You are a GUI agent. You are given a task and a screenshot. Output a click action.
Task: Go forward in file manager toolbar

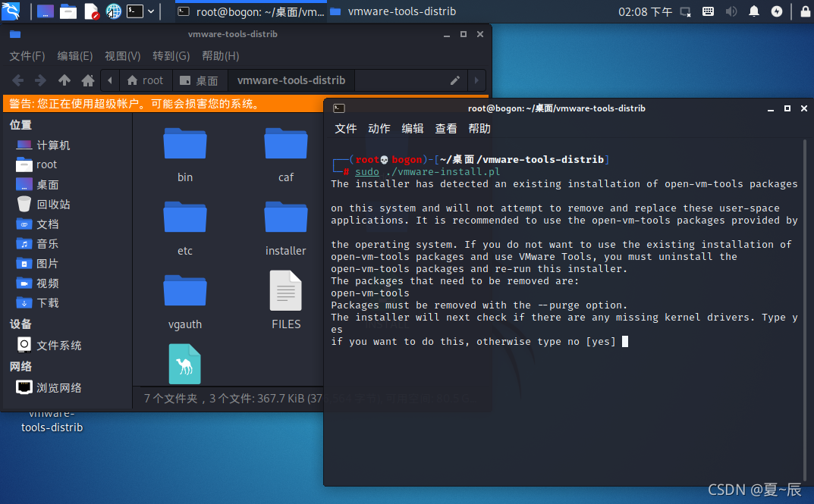[x=40, y=80]
